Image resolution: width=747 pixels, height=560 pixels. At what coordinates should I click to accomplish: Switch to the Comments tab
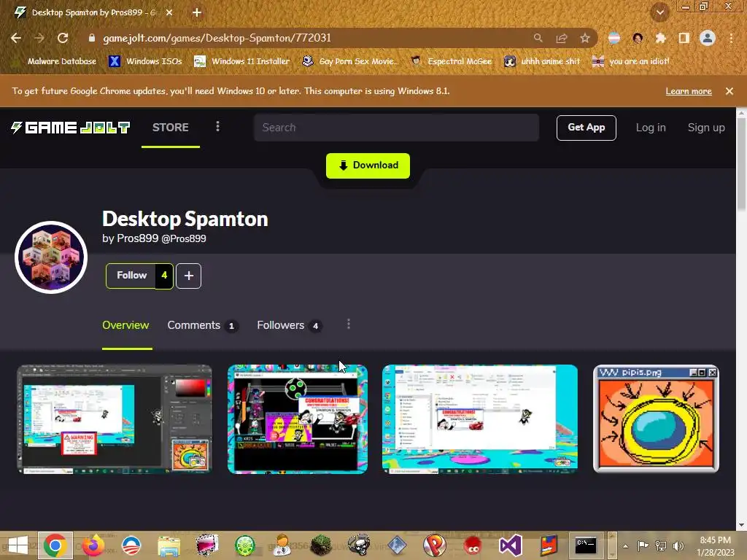tap(203, 325)
